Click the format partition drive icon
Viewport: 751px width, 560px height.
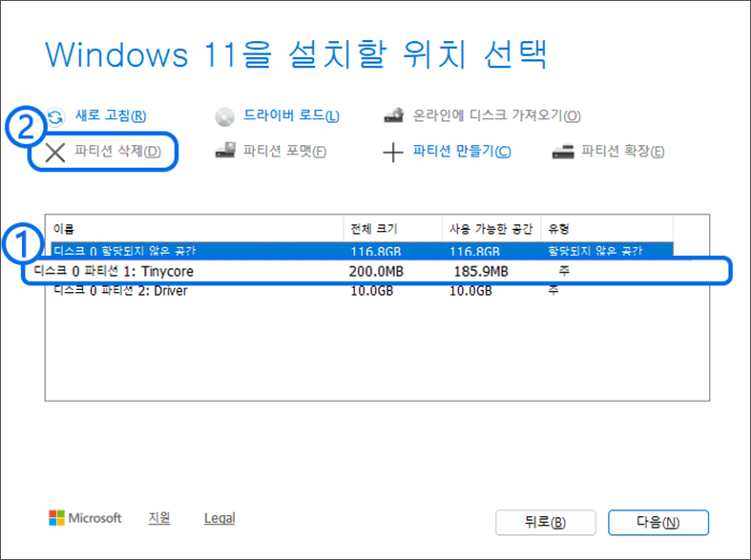click(225, 151)
